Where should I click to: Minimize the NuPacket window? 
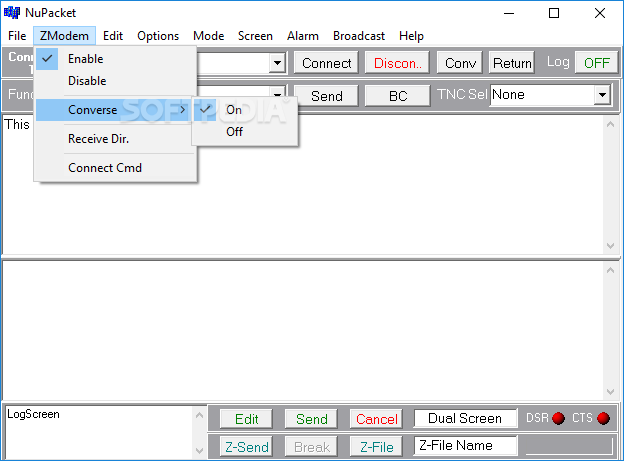tap(509, 13)
